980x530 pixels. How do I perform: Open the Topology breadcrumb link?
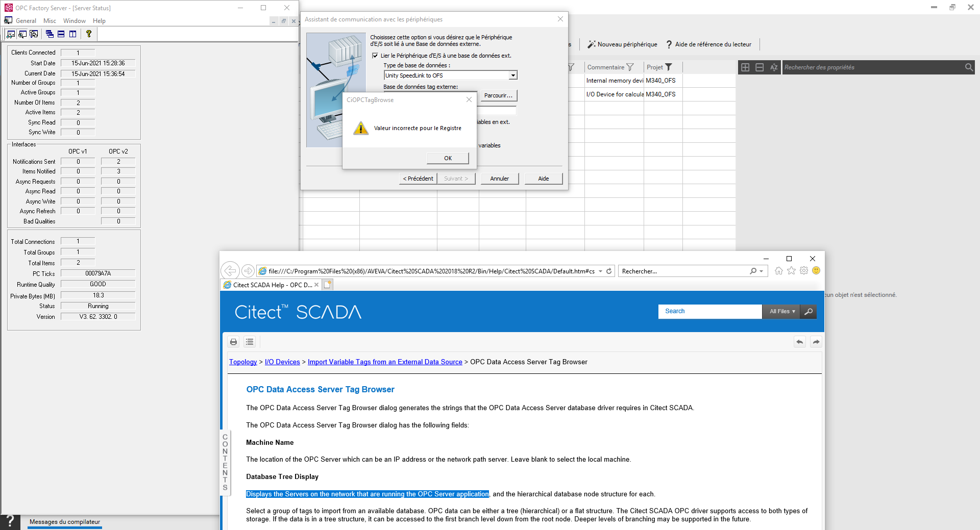pyautogui.click(x=243, y=362)
